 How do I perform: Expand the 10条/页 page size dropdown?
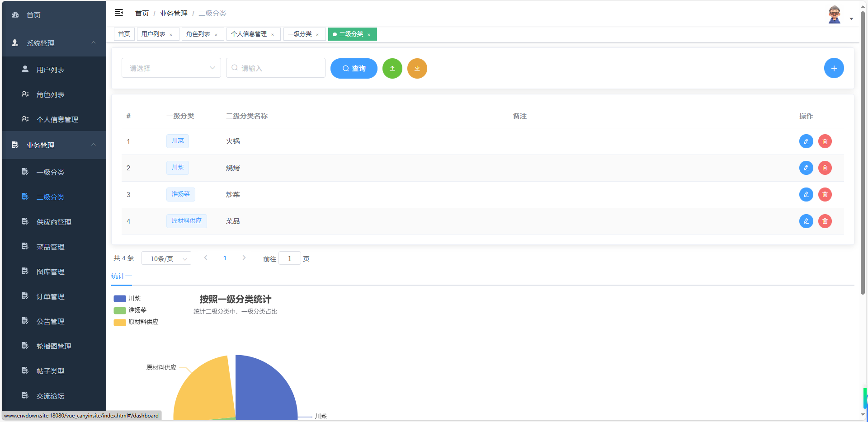coord(166,258)
